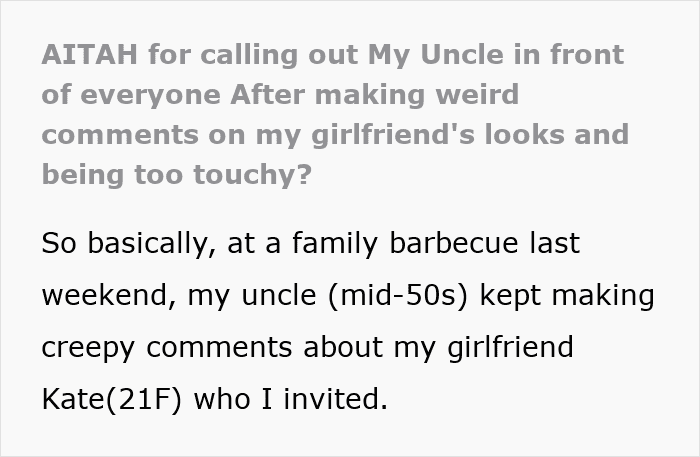The height and width of the screenshot is (457, 700).
Task: Click "kept making" in body text
Action: pos(567,297)
